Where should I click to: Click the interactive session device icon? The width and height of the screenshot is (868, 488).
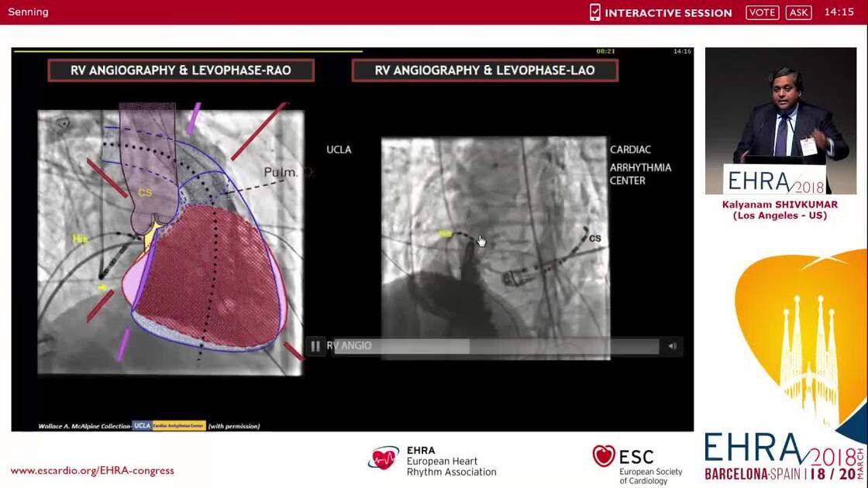pos(594,12)
